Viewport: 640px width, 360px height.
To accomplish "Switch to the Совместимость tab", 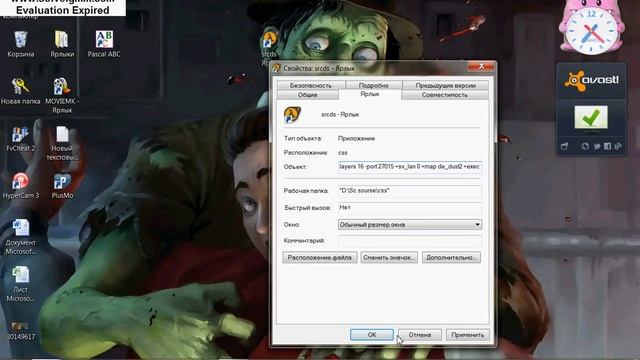I will pos(445,95).
